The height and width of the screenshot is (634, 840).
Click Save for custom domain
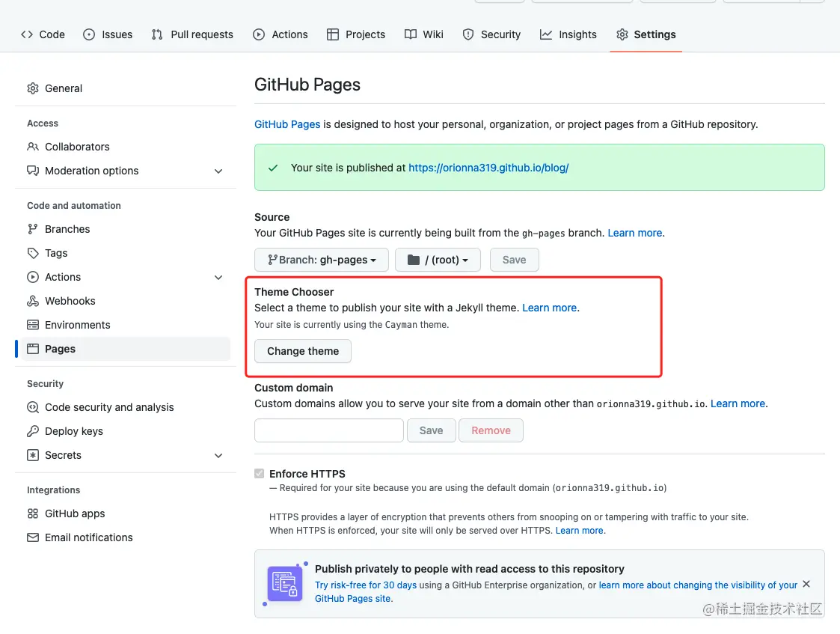click(432, 430)
